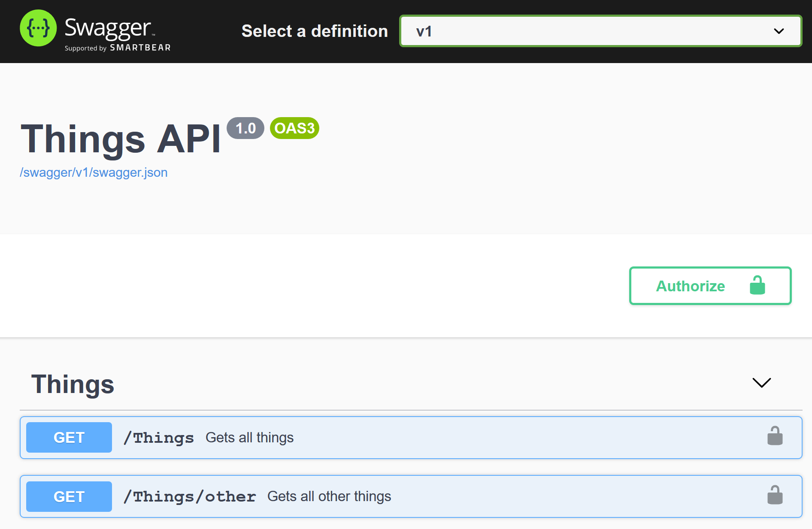Toggle open the /Things operation row
This screenshot has height=529, width=812.
pyautogui.click(x=300, y=437)
